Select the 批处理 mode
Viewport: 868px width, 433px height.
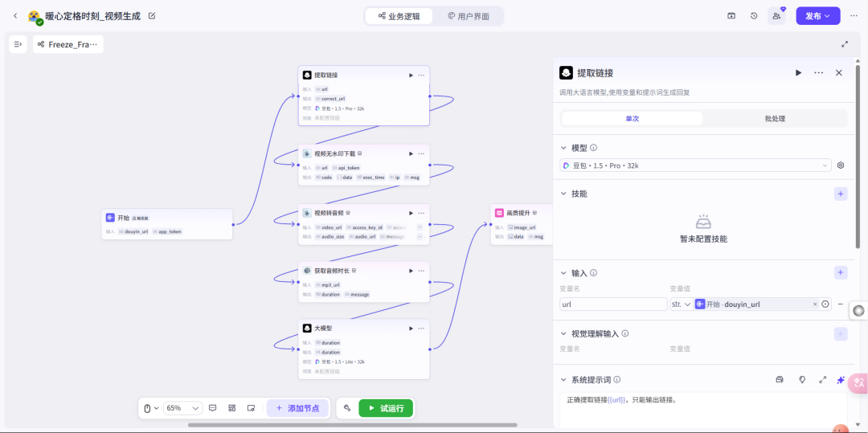coord(775,118)
